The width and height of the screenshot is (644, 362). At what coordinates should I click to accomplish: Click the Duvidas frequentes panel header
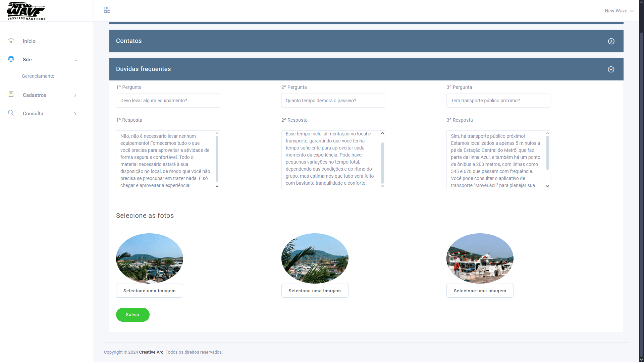tap(366, 69)
